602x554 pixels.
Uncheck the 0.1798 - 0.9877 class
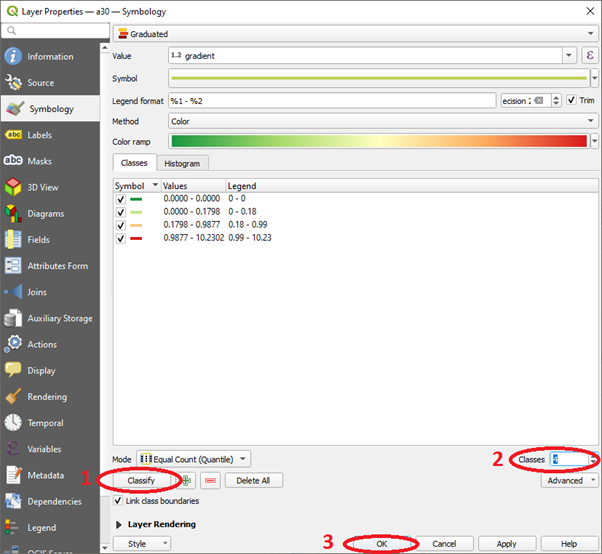coord(121,225)
